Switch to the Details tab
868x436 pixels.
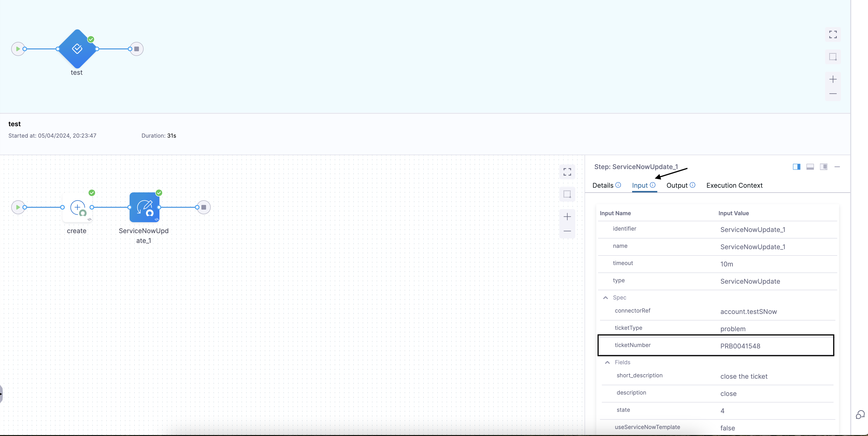pyautogui.click(x=603, y=186)
